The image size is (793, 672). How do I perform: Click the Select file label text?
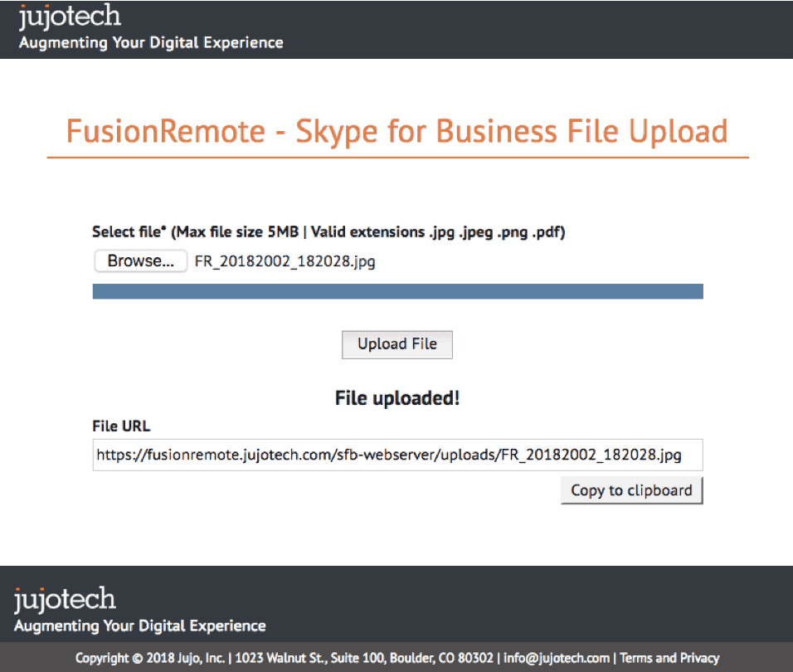[129, 231]
